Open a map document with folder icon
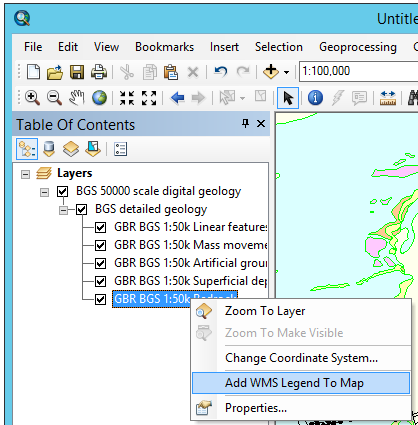 click(x=55, y=72)
